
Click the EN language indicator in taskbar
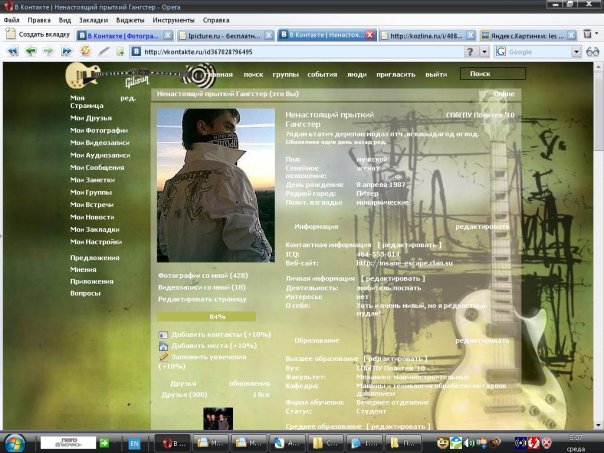point(134,443)
